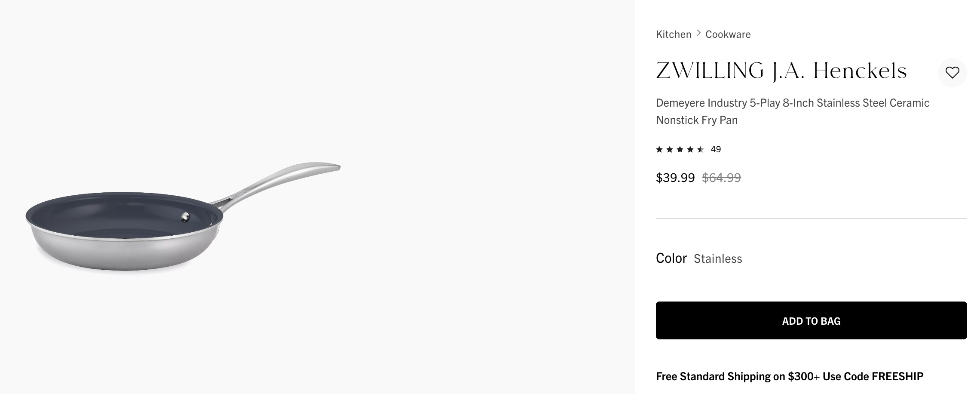Click the ZWILLING J.A. Henckels brand name

(x=781, y=71)
